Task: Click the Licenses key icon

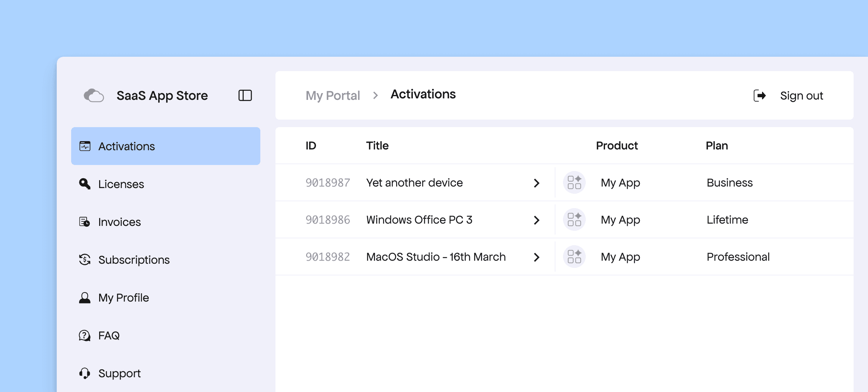Action: click(x=85, y=184)
